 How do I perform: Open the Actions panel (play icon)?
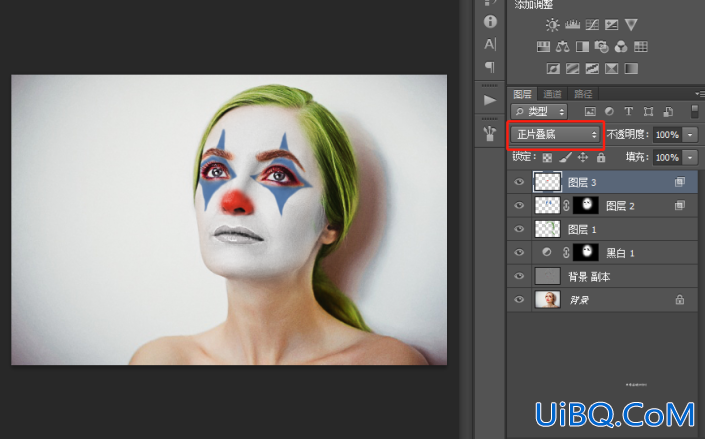pyautogui.click(x=490, y=100)
